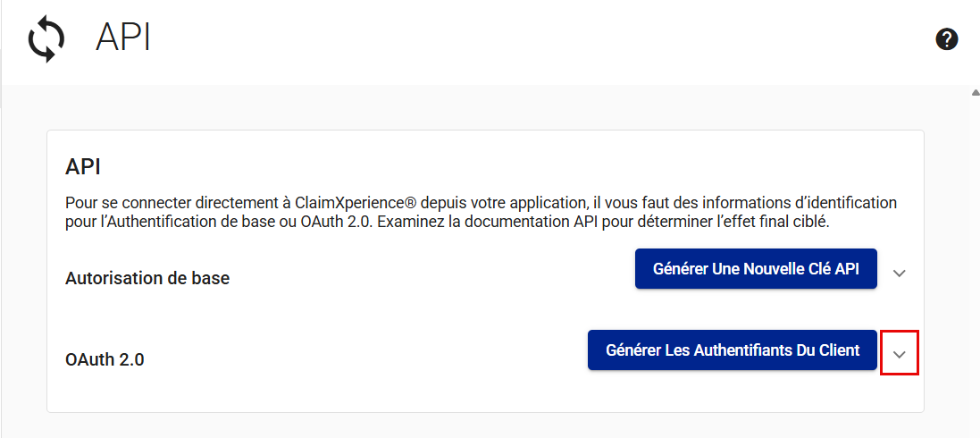The height and width of the screenshot is (438, 980).
Task: Open help with the question mark icon
Action: tap(947, 39)
